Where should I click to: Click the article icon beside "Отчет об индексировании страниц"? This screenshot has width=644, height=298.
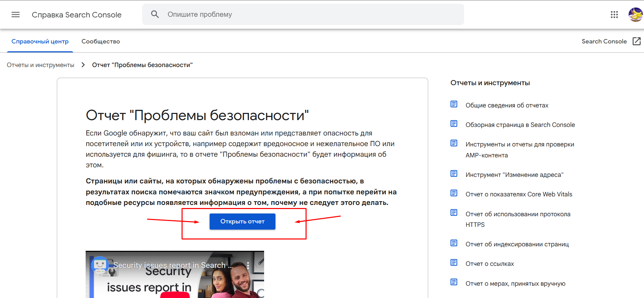454,243
